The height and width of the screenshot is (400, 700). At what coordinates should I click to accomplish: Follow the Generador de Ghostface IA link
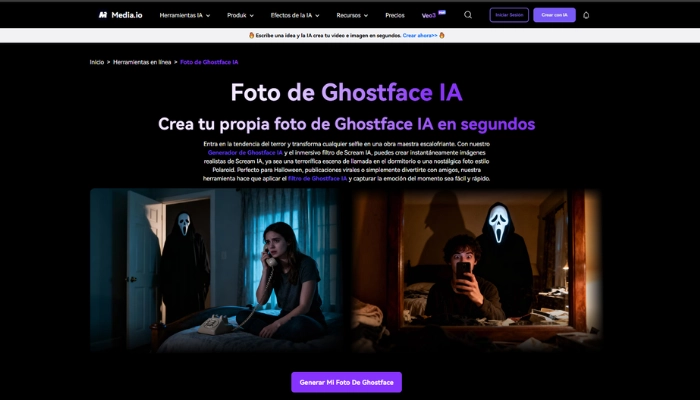click(245, 153)
